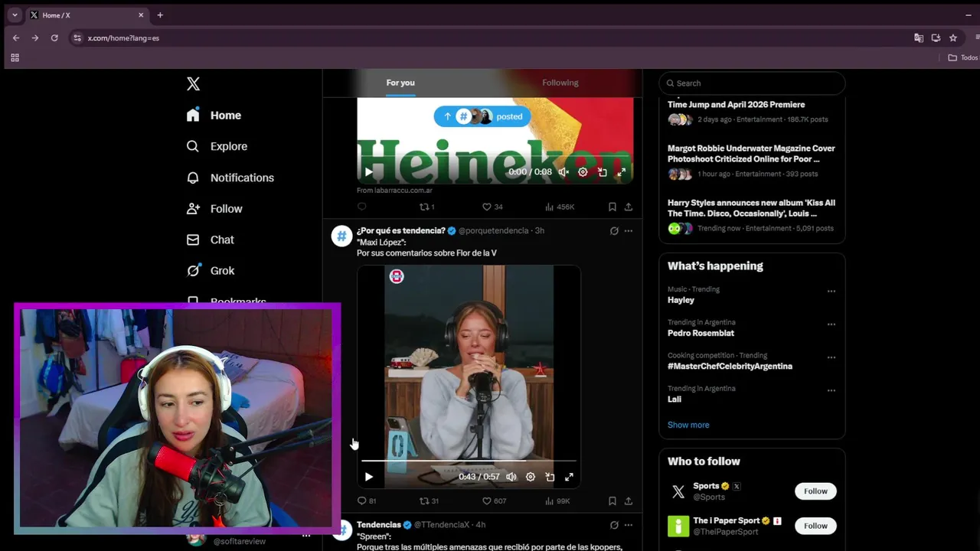Viewport: 980px width, 551px height.
Task: View analytics of post with 456K views
Action: [559, 207]
